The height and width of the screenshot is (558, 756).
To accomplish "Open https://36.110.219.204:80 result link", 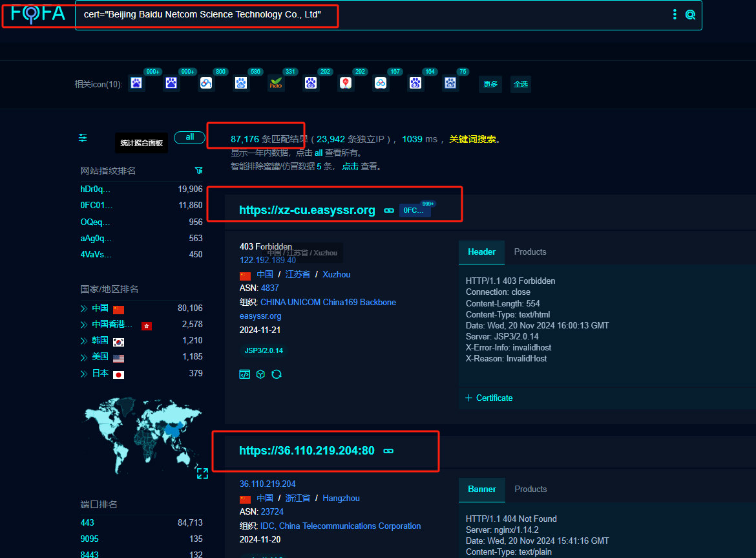I will click(307, 451).
